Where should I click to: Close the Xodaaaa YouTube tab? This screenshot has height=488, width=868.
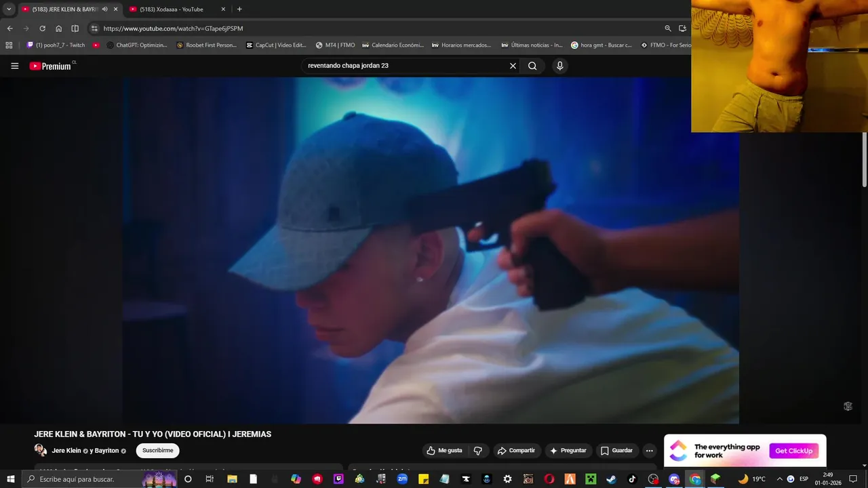223,9
